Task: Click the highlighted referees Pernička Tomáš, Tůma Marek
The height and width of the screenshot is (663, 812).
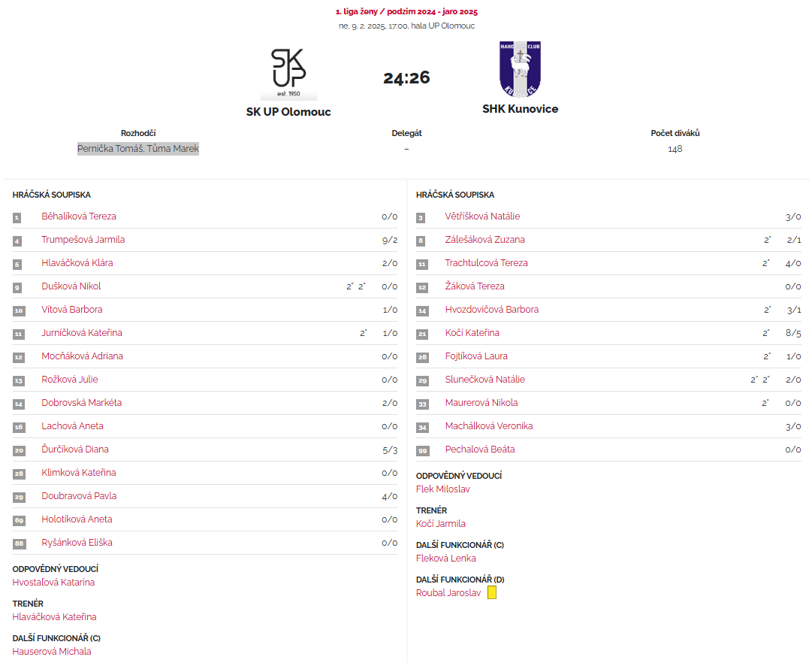Action: tap(138, 149)
